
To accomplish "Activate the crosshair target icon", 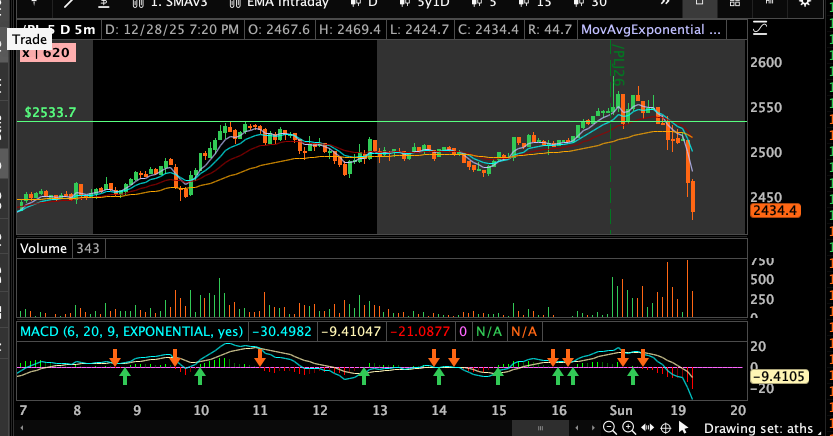I will coord(665,428).
